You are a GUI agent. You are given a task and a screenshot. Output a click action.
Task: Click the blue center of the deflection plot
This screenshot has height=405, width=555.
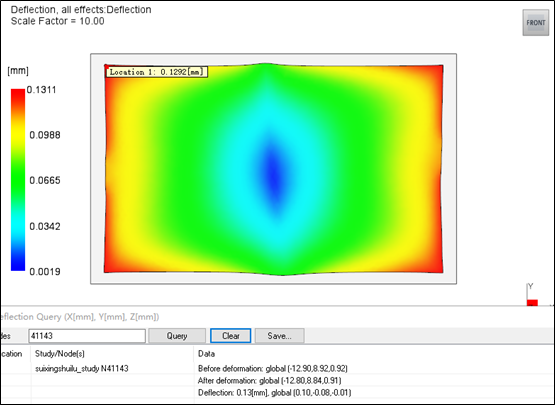coord(274,170)
